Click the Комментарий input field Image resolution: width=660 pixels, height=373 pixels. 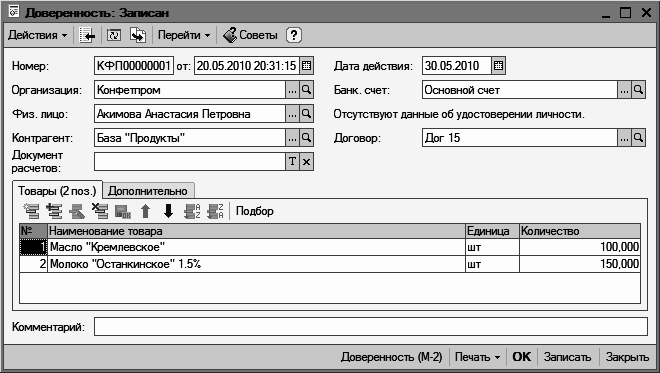tap(370, 327)
